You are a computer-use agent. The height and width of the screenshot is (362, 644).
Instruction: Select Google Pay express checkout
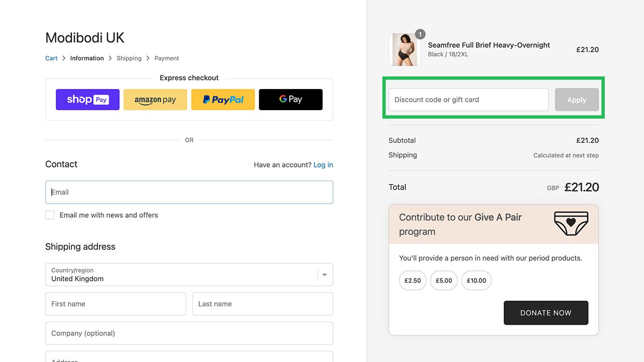tap(291, 100)
